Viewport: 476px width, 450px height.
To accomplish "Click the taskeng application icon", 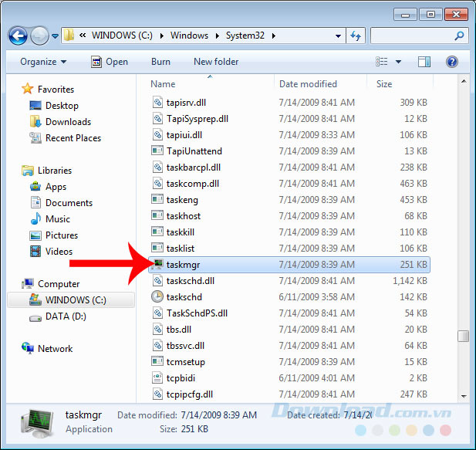I will (x=157, y=199).
